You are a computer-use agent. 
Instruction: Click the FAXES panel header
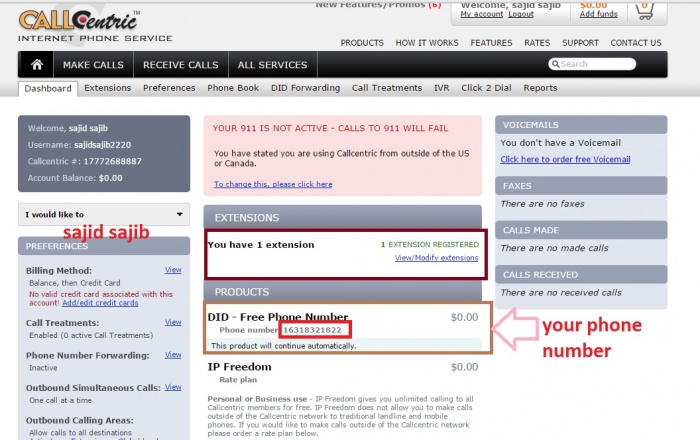(x=581, y=186)
